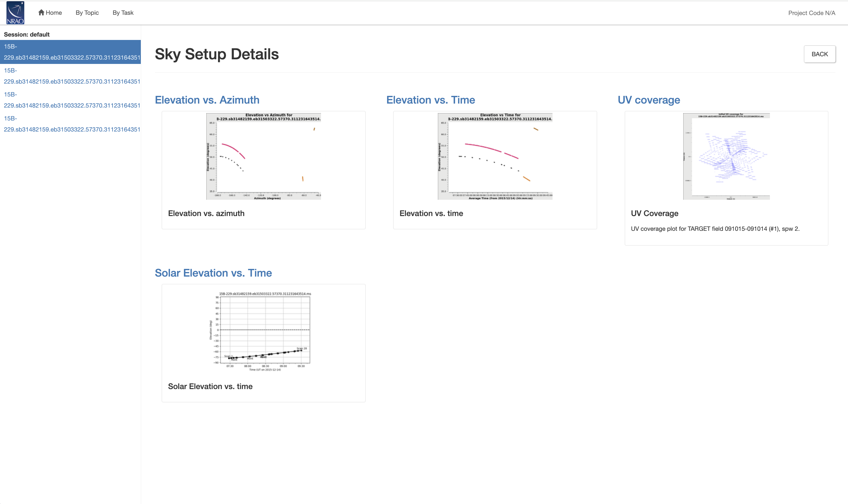This screenshot has width=848, height=504.
Task: Open the By Topic menu
Action: (87, 13)
